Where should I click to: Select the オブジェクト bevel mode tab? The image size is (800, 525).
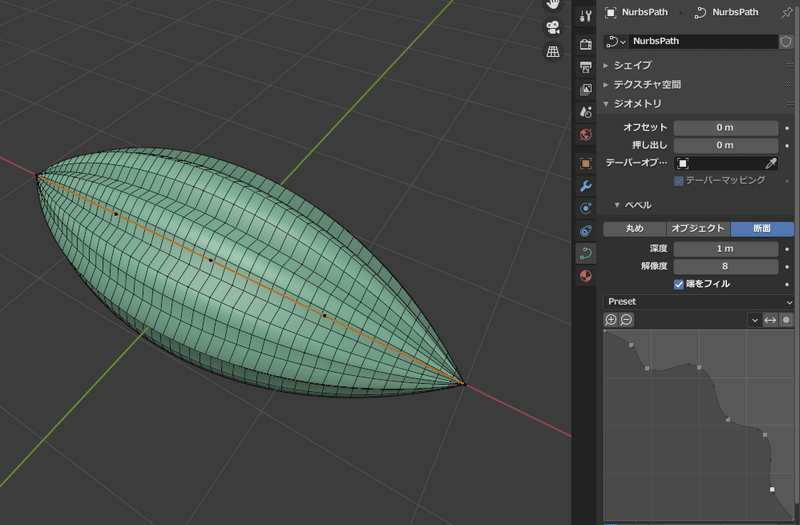pos(698,229)
